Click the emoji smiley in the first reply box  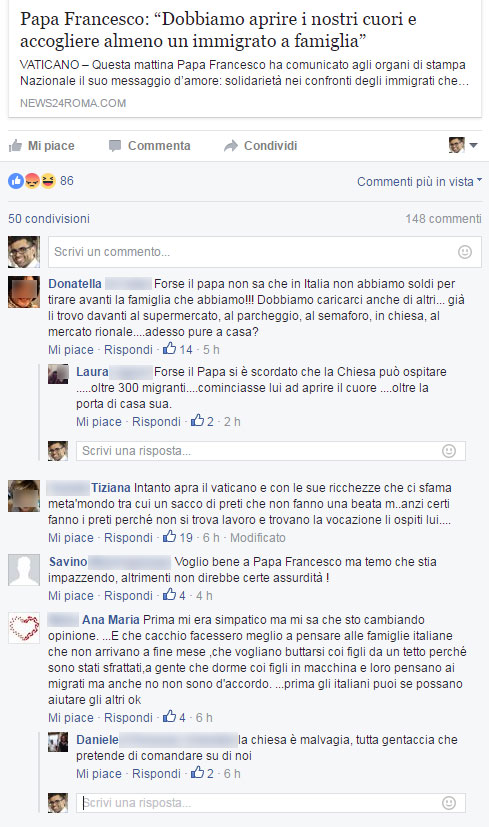(x=449, y=451)
